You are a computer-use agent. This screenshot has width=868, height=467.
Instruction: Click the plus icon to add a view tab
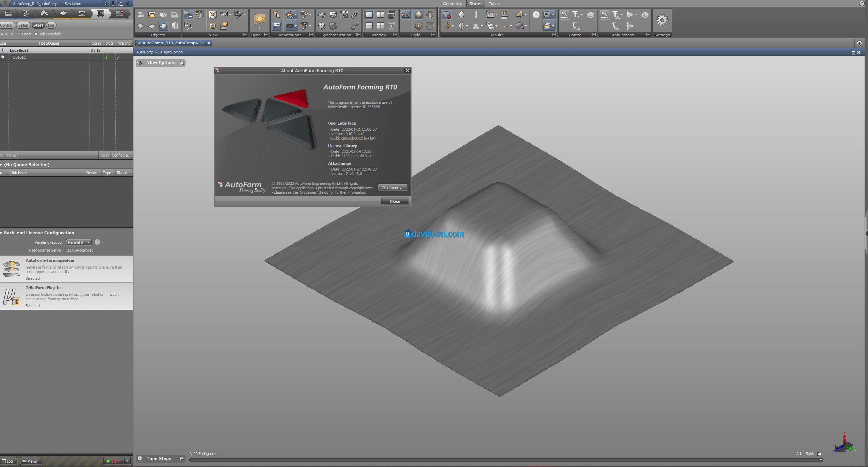click(859, 43)
